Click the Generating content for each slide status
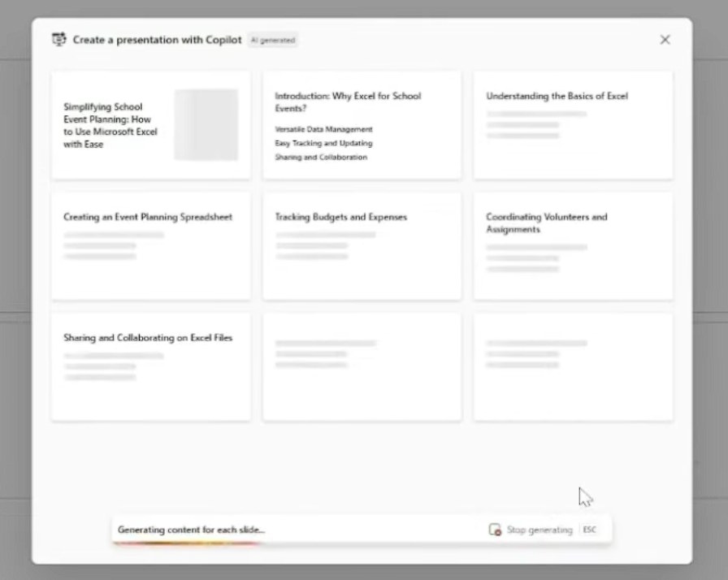 191,530
